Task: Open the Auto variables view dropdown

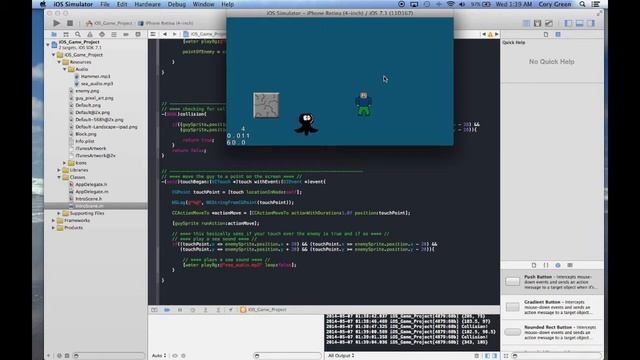Action: click(159, 356)
